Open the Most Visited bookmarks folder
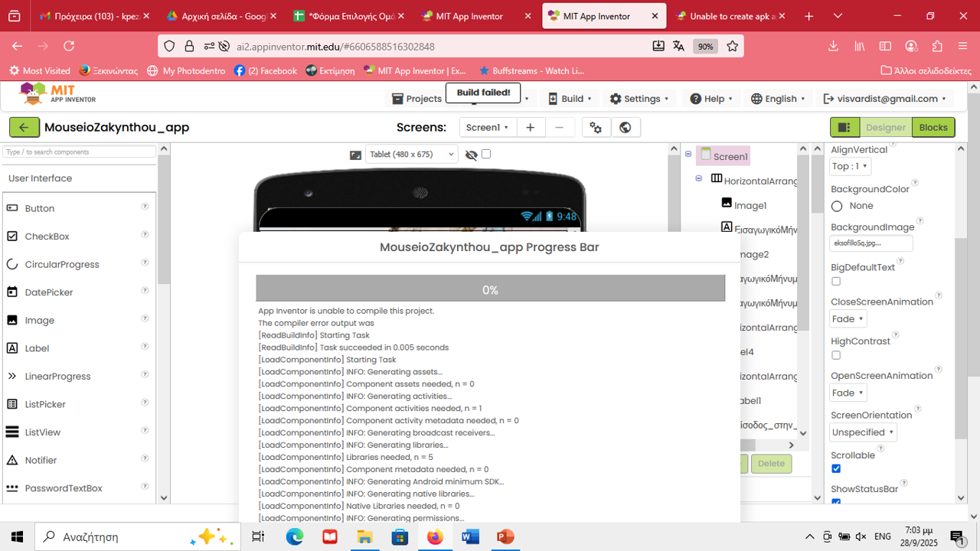Screen dimensions: 980x551 pos(40,70)
